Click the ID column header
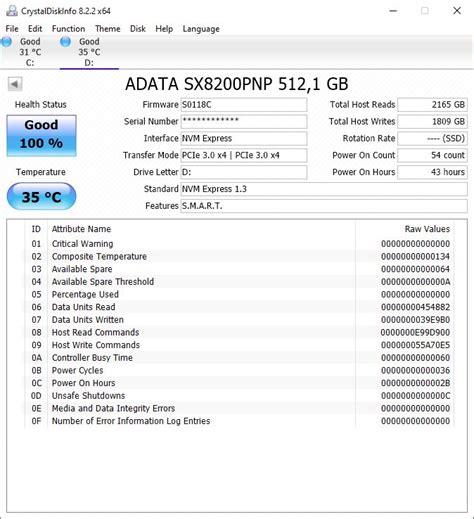The image size is (474, 519). pos(36,229)
